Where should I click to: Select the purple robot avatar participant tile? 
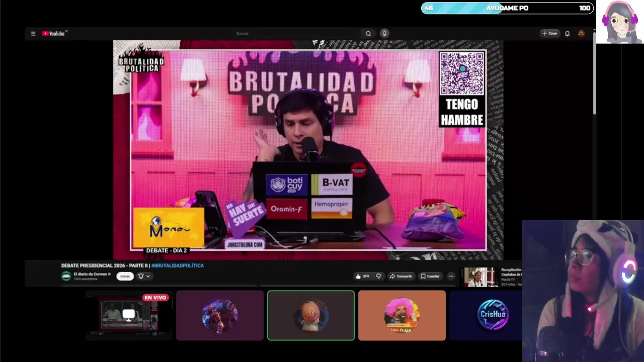(x=220, y=315)
